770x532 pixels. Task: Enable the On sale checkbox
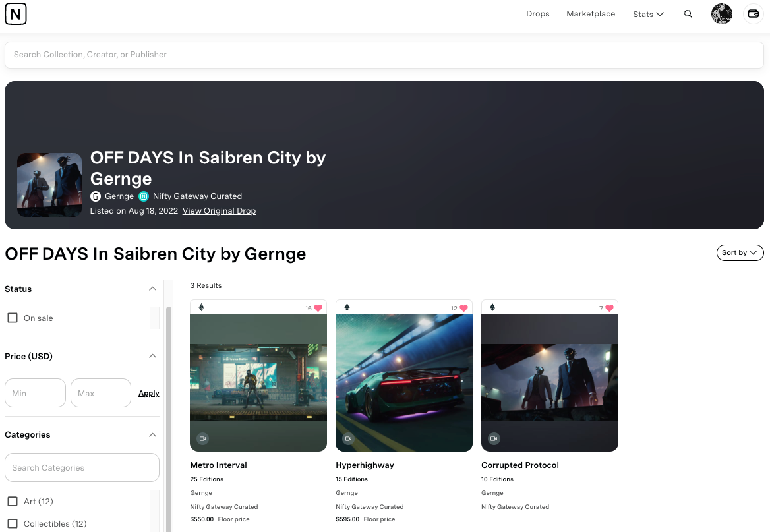[x=13, y=318]
